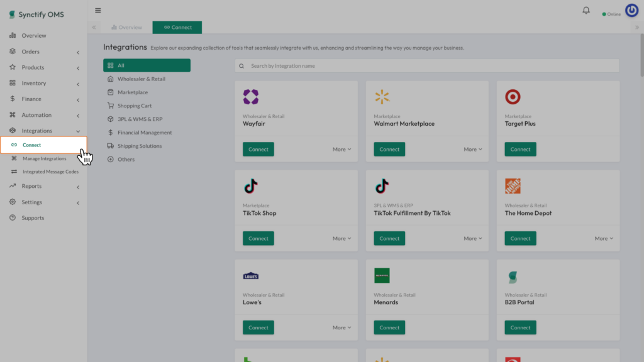Viewport: 644px width, 362px height.
Task: Click 3PL & WMS & ERP box icon
Action: [x=111, y=119]
